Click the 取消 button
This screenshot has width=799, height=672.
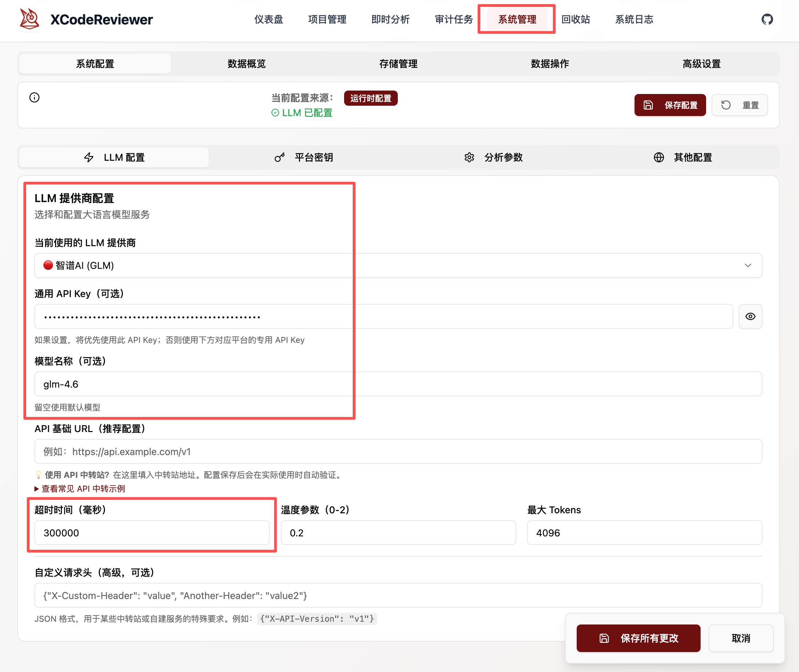[741, 638]
